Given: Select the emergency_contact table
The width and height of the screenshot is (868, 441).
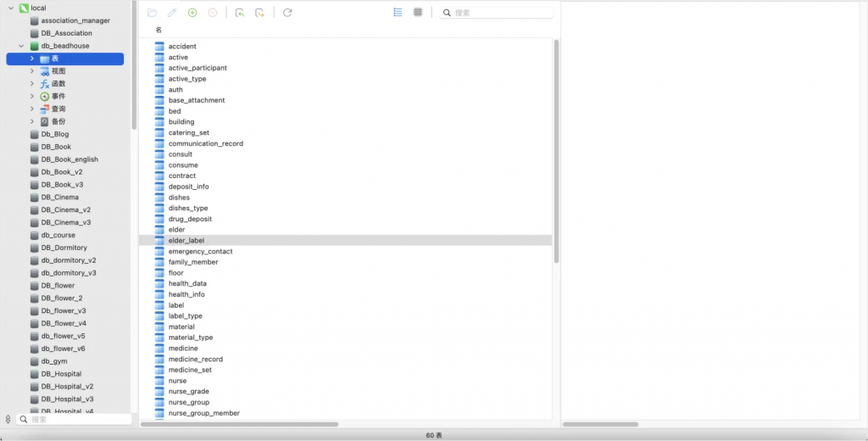Looking at the screenshot, I should click(200, 251).
